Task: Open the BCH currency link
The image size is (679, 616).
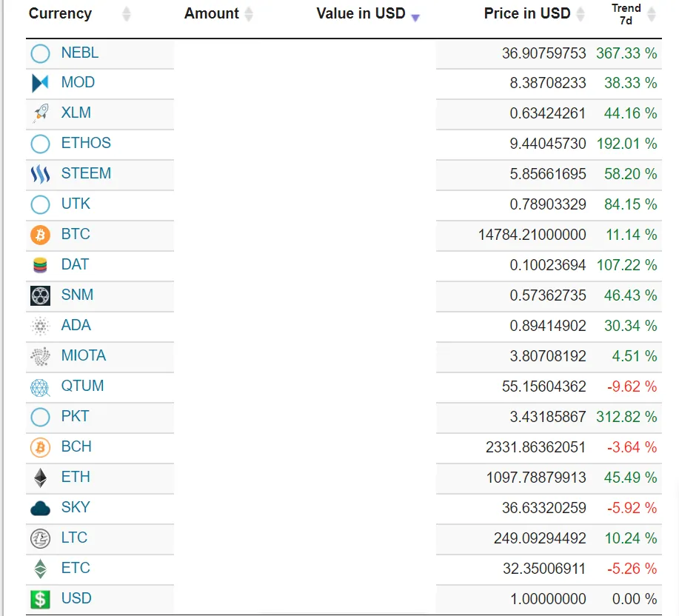Action: click(77, 446)
